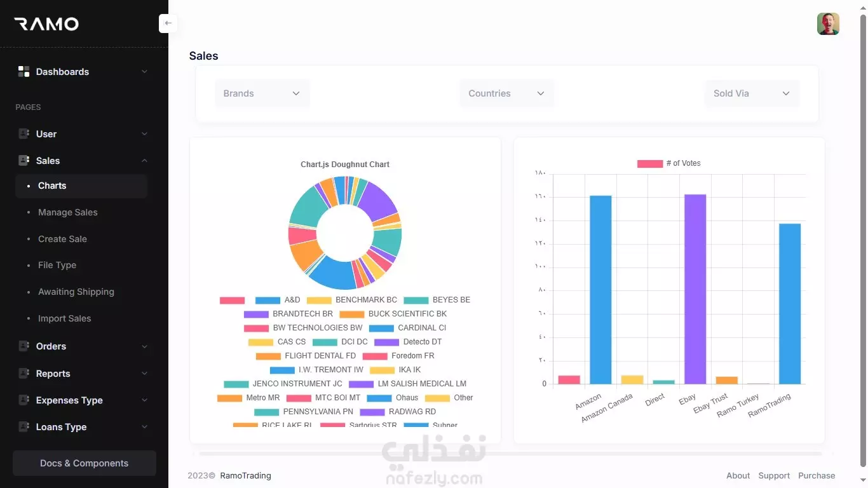Expand the Reports menu chevron
Image resolution: width=868 pixels, height=488 pixels.
pyautogui.click(x=144, y=374)
